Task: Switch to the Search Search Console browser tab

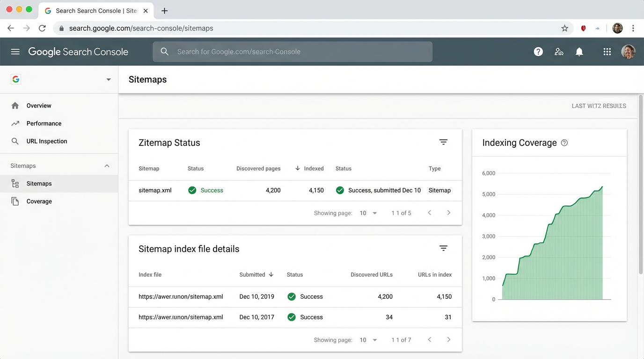Action: pos(94,10)
